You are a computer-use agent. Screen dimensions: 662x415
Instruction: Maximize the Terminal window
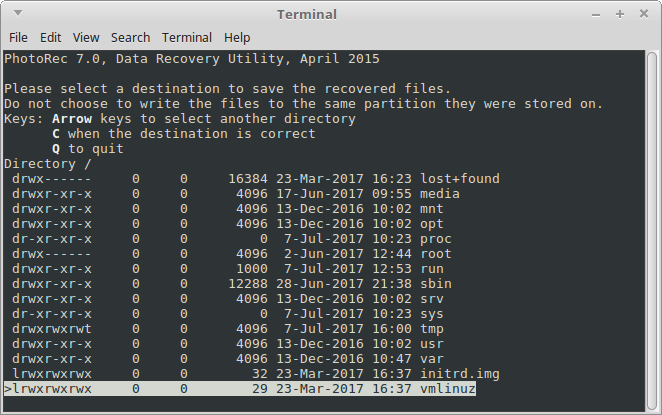[x=620, y=14]
